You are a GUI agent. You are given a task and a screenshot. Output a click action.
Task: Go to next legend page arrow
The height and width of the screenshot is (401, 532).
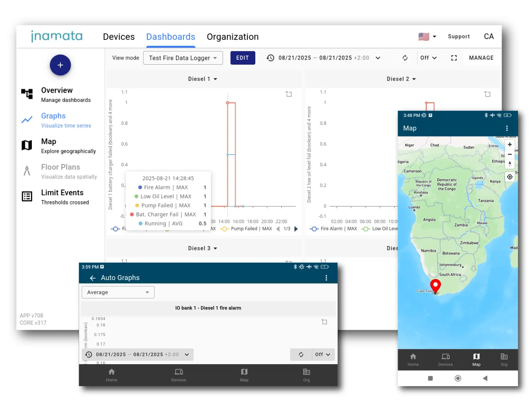[x=296, y=229]
